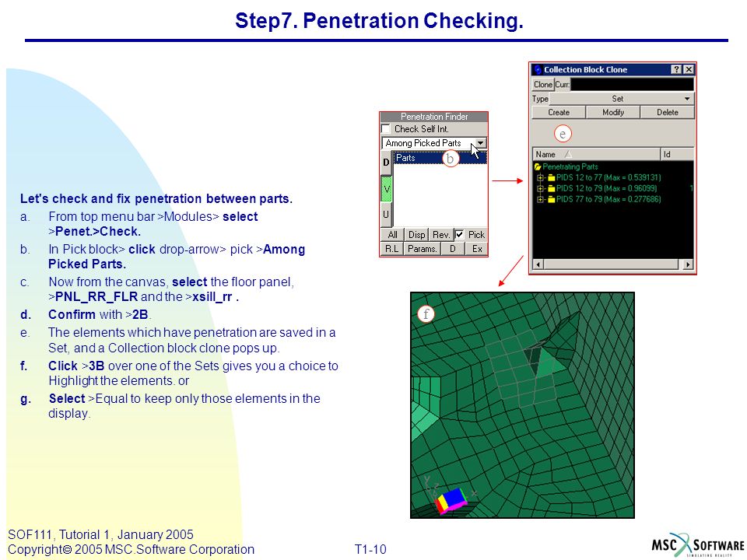
Task: Click the Disp button
Action: click(x=416, y=235)
